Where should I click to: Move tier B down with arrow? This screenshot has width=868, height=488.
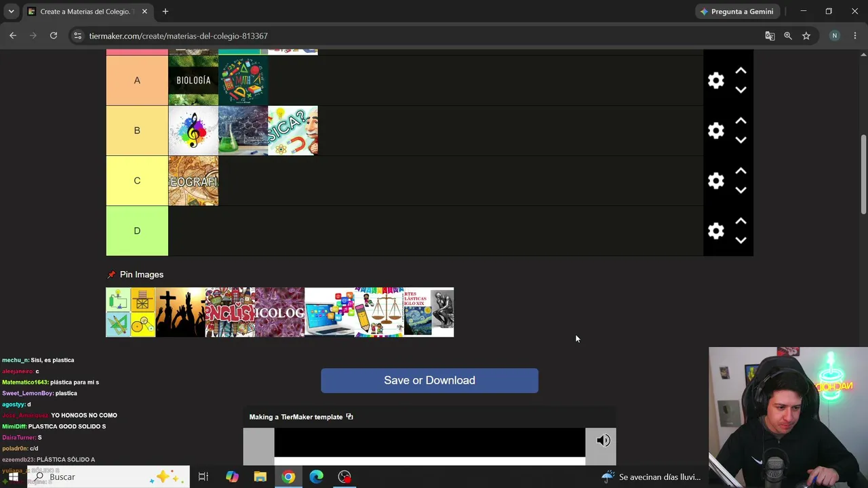[741, 140]
